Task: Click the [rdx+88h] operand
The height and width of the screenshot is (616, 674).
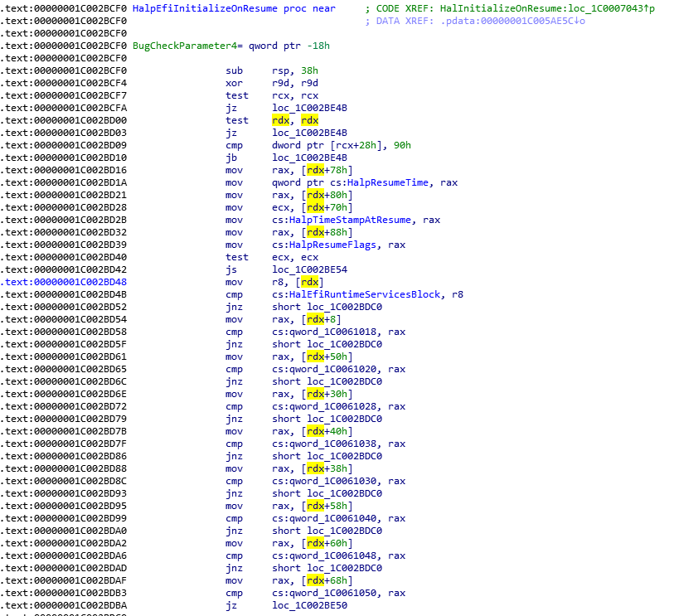Action: click(327, 233)
